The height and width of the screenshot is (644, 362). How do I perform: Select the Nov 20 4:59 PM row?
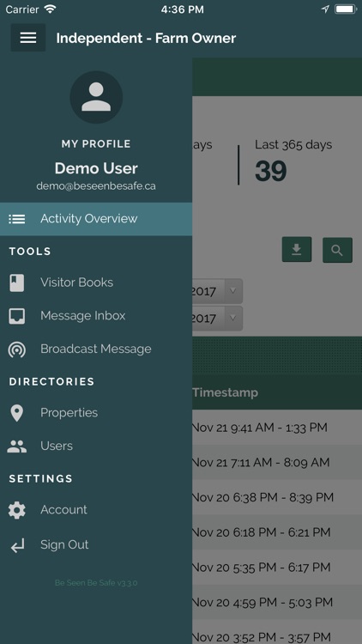[x=277, y=602]
